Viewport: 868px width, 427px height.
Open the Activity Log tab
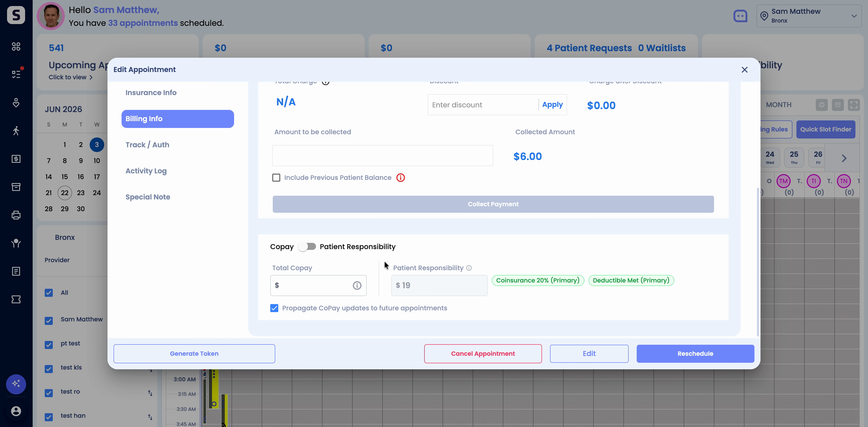point(146,171)
